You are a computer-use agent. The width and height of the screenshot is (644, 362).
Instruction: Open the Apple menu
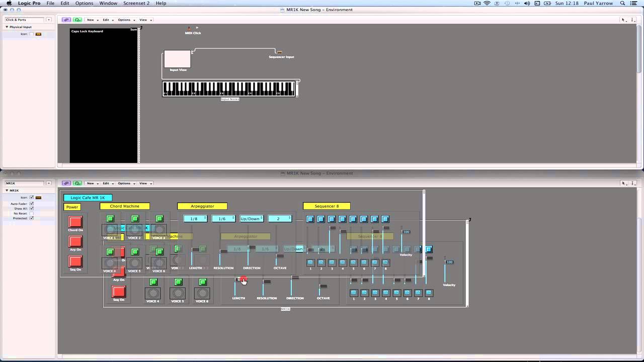click(9, 3)
